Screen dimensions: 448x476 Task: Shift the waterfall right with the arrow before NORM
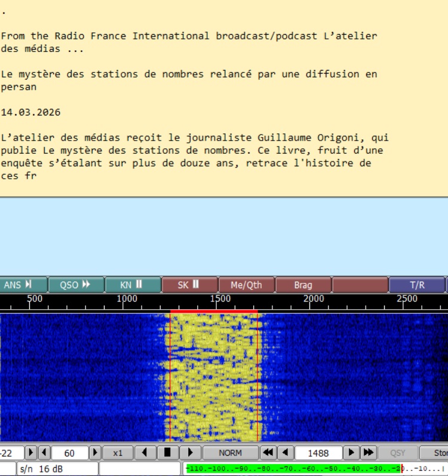tap(190, 453)
